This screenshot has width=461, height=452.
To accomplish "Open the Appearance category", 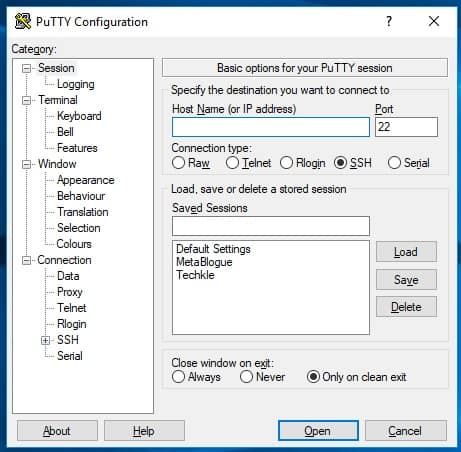I will pos(86,180).
